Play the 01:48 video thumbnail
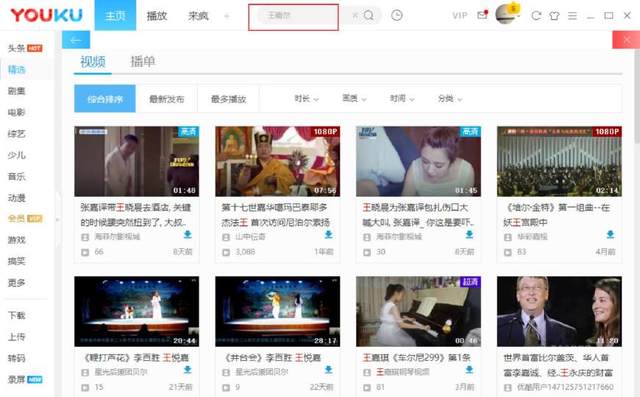 (137, 161)
